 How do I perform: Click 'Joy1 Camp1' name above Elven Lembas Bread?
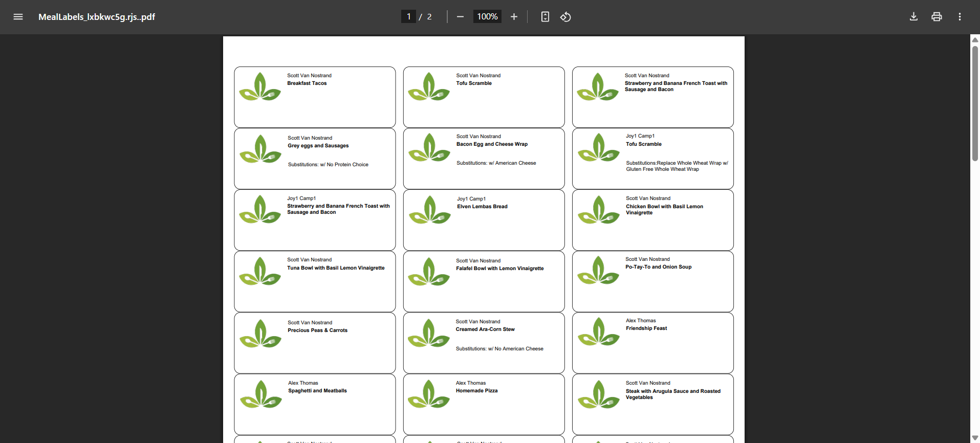[x=471, y=199]
